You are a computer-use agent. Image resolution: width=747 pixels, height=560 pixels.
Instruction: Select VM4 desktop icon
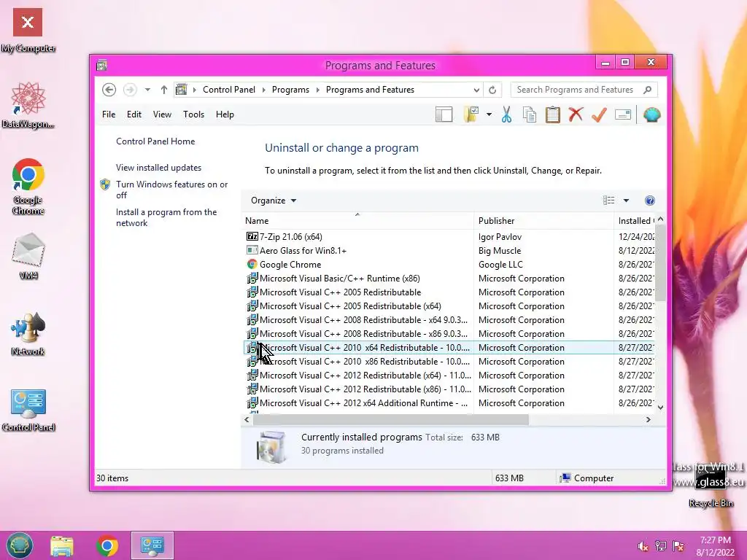pos(28,256)
